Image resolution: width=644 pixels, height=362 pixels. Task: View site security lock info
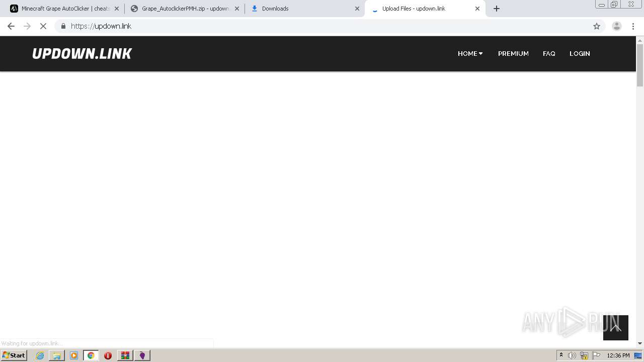pyautogui.click(x=63, y=26)
